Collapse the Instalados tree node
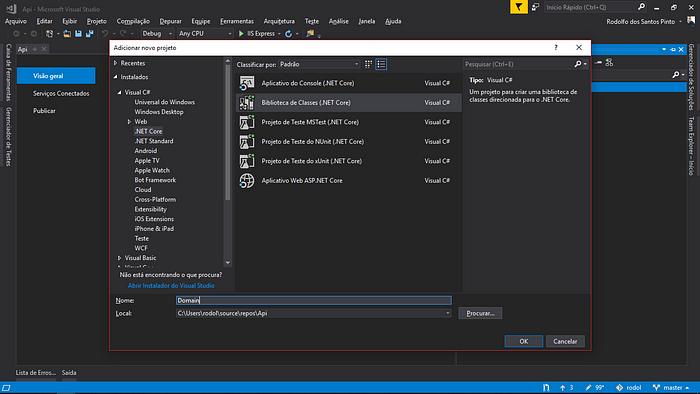Screen dimensions: 700x394 click(x=116, y=77)
